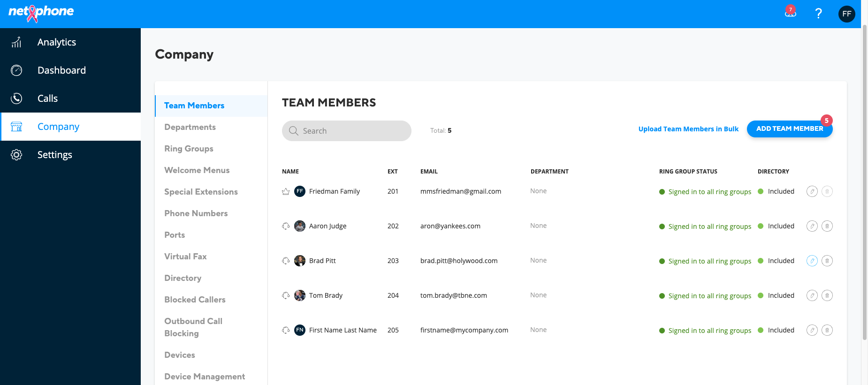
Task: Click Upload Team Members in Bulk link
Action: 688,129
